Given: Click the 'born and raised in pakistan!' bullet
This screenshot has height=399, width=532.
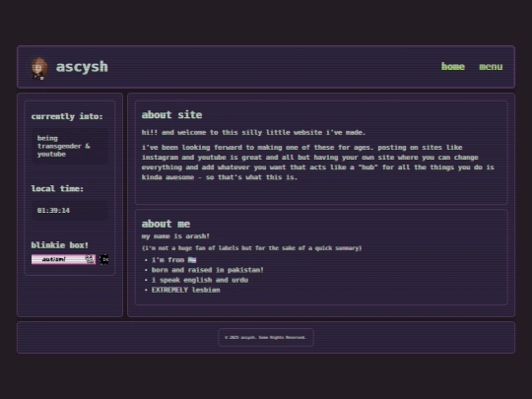Looking at the screenshot, I should point(207,270).
